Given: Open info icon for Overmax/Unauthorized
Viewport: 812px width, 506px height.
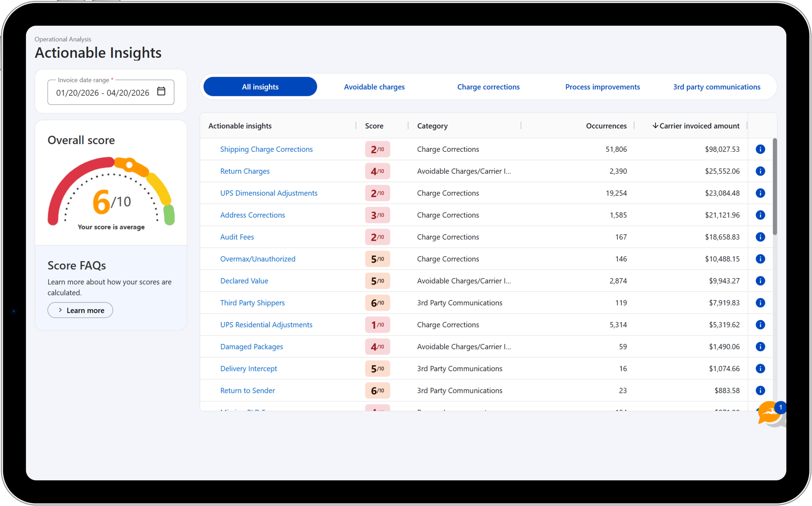Looking at the screenshot, I should [760, 259].
